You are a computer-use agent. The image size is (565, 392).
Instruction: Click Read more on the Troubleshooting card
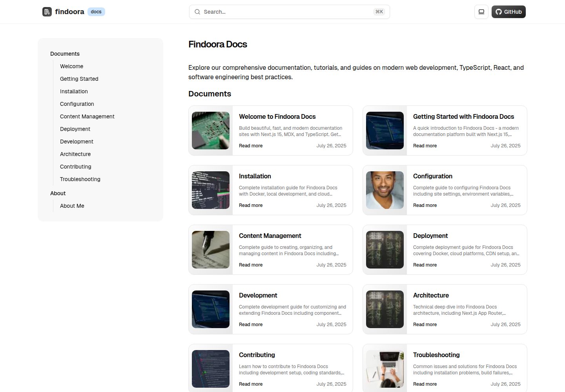[x=425, y=384]
